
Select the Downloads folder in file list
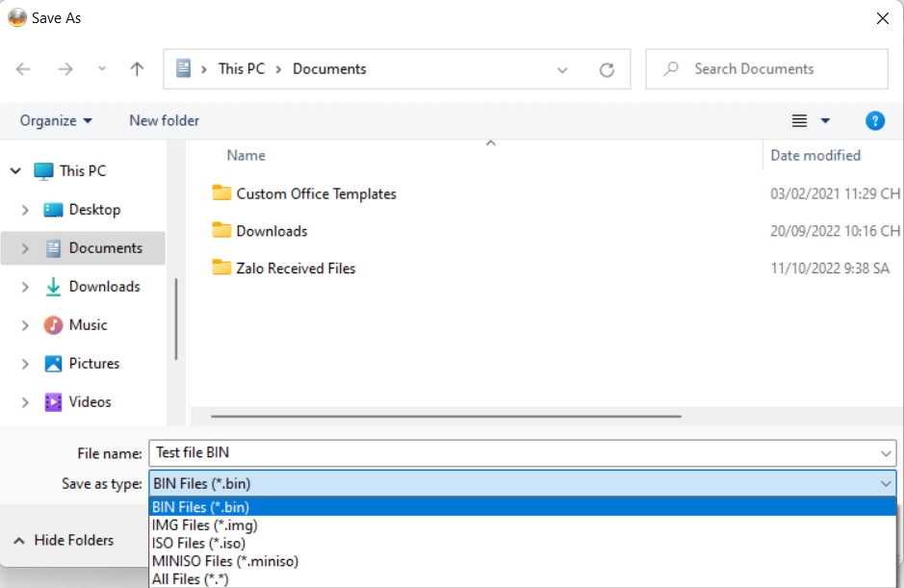tap(271, 231)
